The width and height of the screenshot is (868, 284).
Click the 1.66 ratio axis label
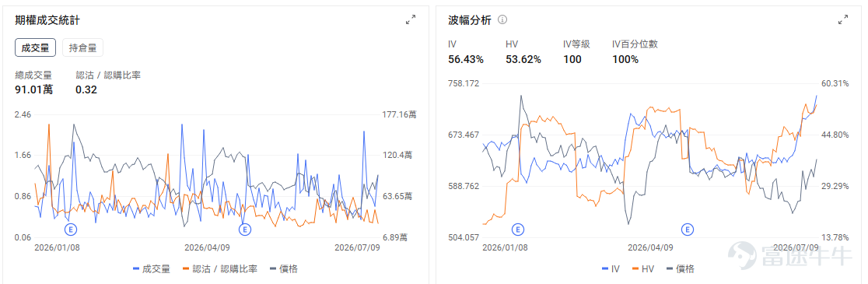click(23, 155)
